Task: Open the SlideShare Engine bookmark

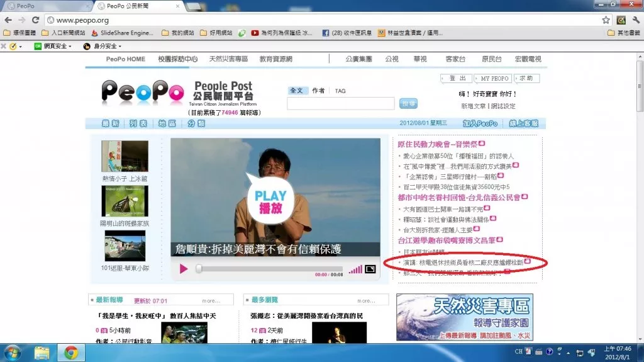Action: pyautogui.click(x=123, y=33)
